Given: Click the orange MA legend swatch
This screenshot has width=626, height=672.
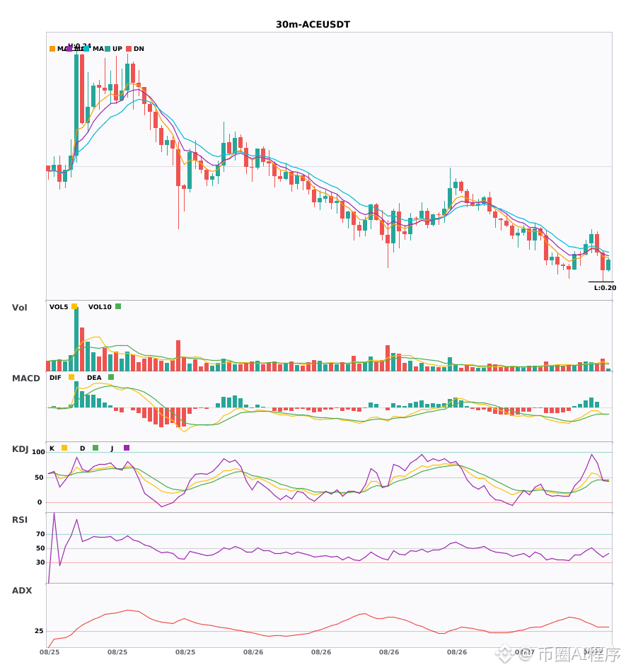Looking at the screenshot, I should coord(52,49).
